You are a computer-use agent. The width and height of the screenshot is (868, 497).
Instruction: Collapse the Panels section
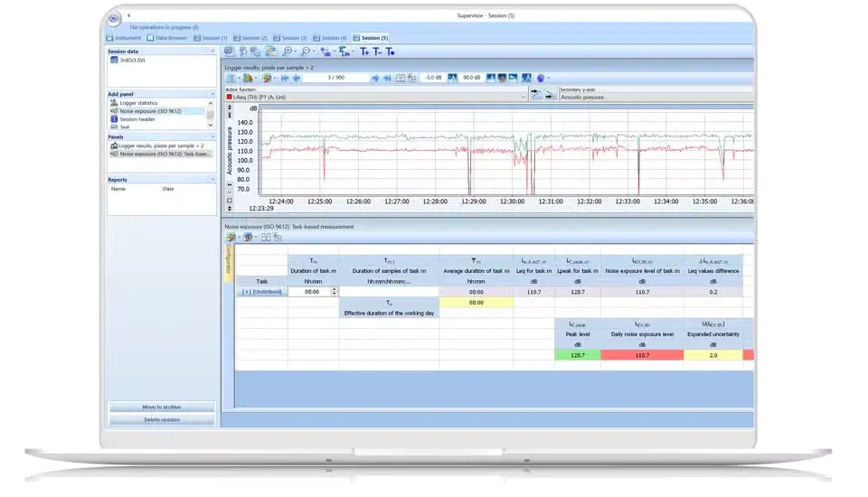(212, 136)
